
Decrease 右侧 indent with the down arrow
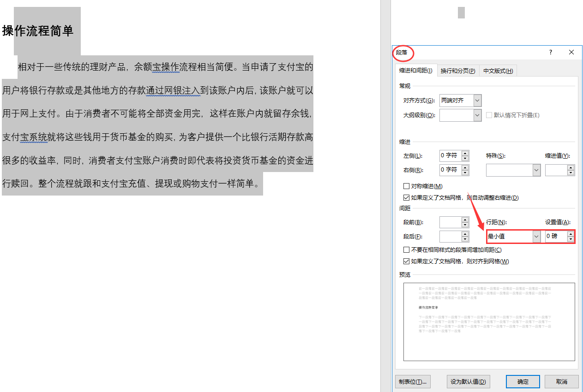click(465, 172)
